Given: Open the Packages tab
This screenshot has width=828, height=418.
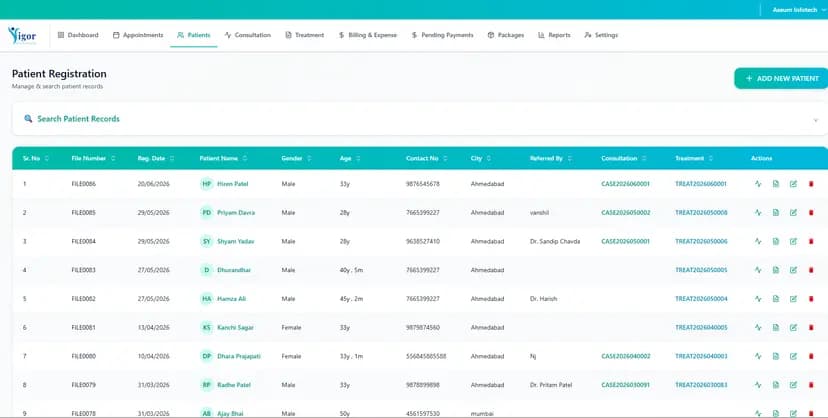Looking at the screenshot, I should pos(506,35).
